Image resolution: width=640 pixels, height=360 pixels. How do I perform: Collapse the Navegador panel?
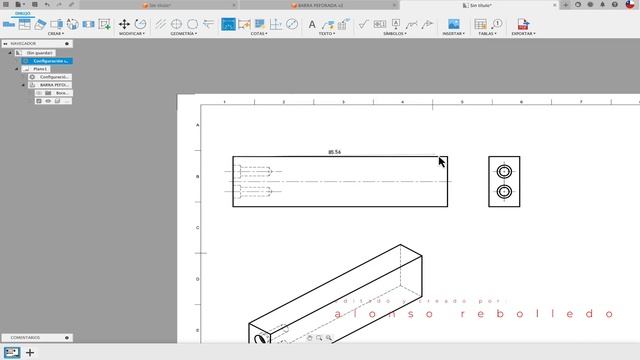point(6,44)
